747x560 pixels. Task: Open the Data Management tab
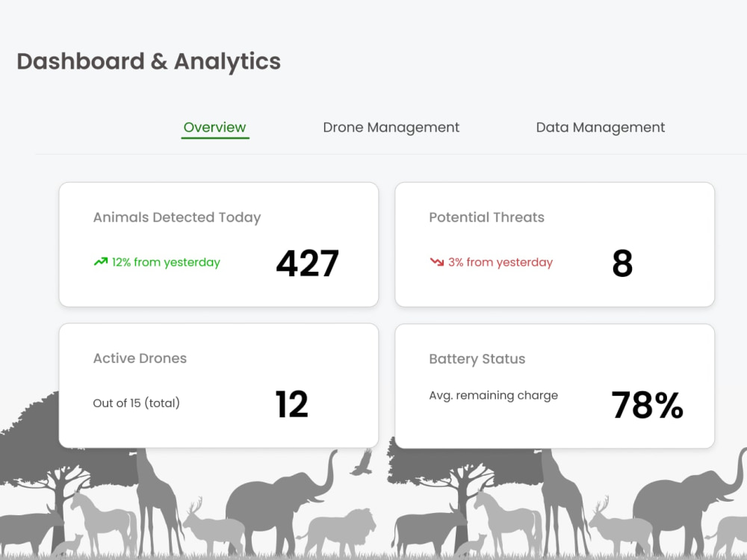pyautogui.click(x=601, y=128)
